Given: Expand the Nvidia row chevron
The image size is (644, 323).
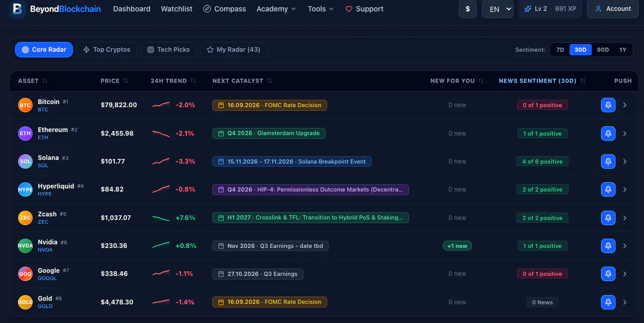Looking at the screenshot, I should [625, 246].
